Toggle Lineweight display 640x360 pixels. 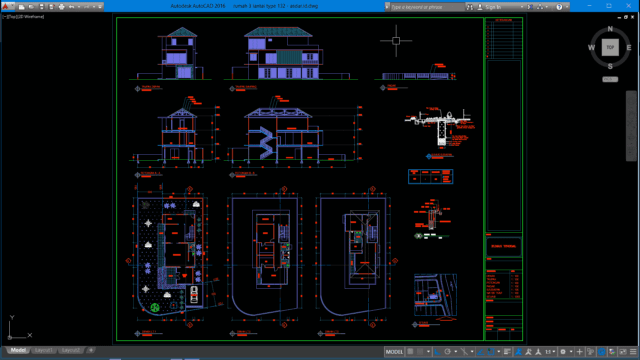[507, 352]
